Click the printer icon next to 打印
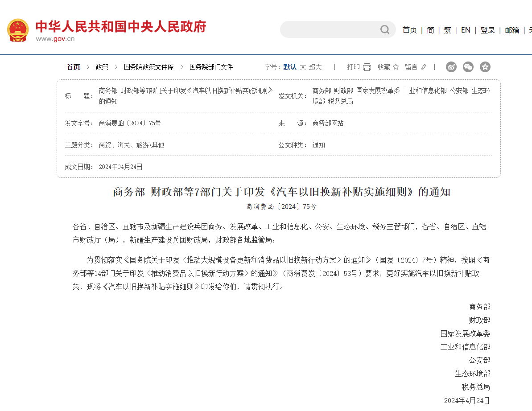The width and height of the screenshot is (532, 411). pos(367,66)
